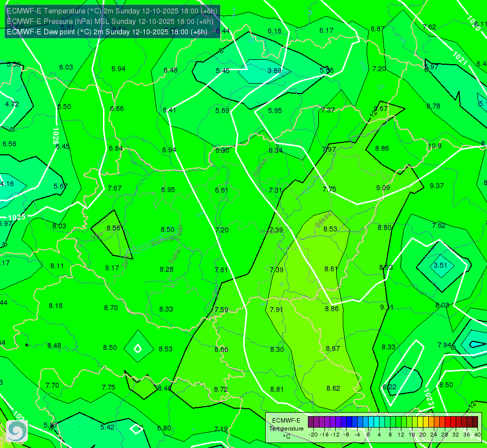Click the 6.95 temperature value
This screenshot has width=487, height=448.
pos(168,190)
